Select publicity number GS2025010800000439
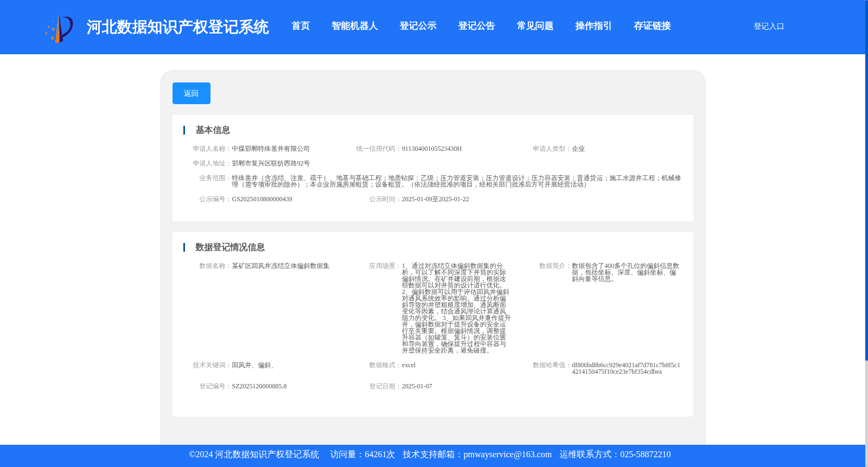The height and width of the screenshot is (467, 868). click(262, 199)
